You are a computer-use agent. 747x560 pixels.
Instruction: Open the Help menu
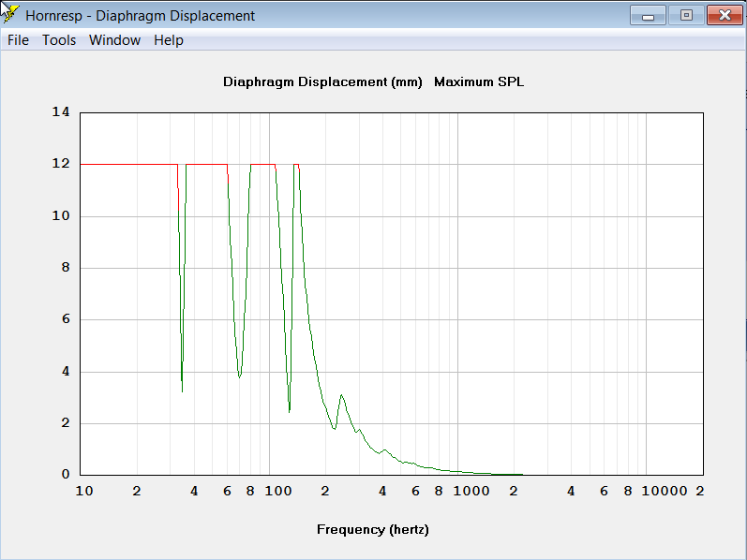pyautogui.click(x=169, y=40)
